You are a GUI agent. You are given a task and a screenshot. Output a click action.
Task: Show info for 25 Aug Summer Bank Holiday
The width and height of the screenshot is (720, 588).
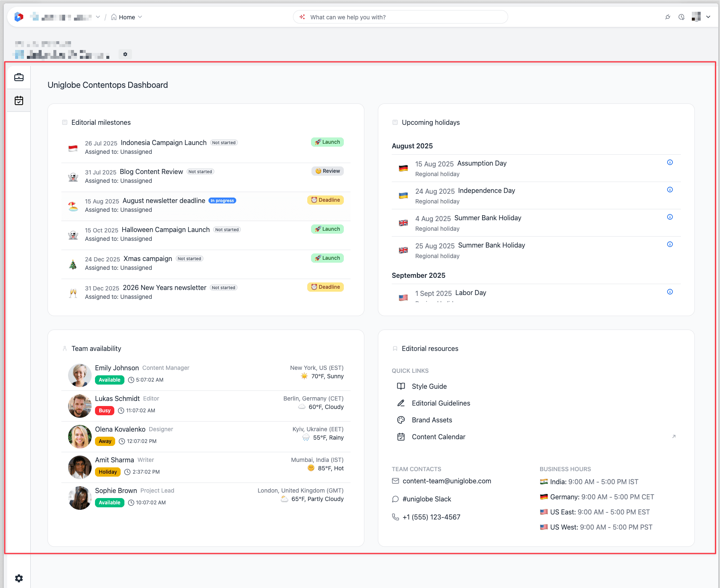coord(670,244)
